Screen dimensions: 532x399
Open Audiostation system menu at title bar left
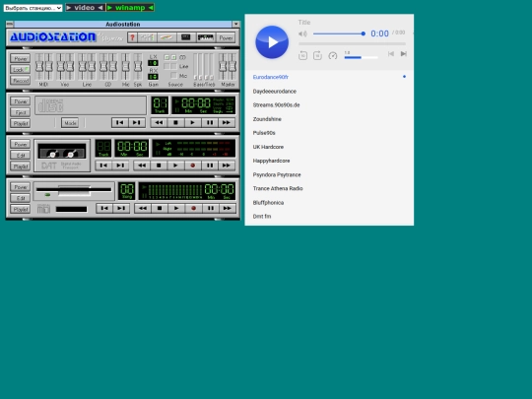click(10, 24)
